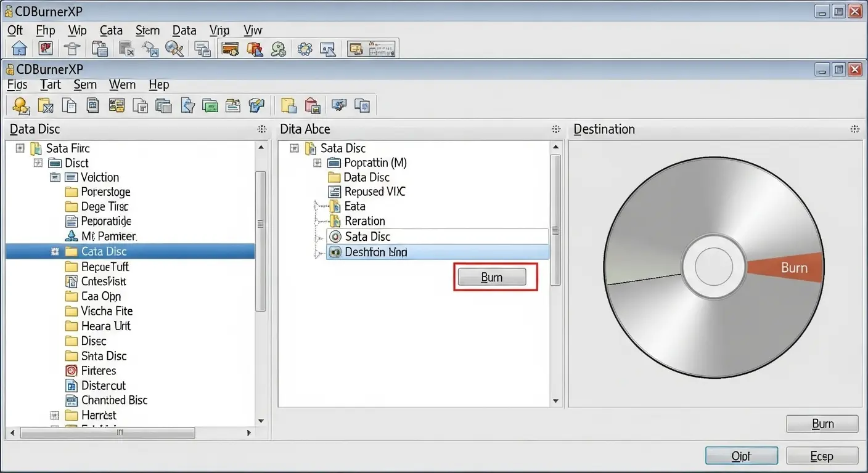Open the Fhp menu in back window
868x473 pixels.
[46, 30]
